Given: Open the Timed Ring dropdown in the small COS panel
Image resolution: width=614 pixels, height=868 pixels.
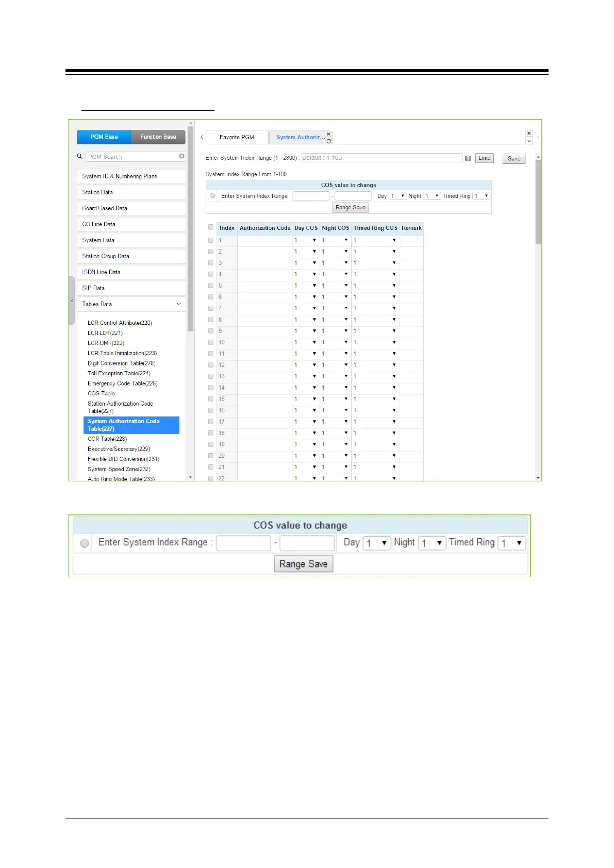Looking at the screenshot, I should tap(481, 196).
